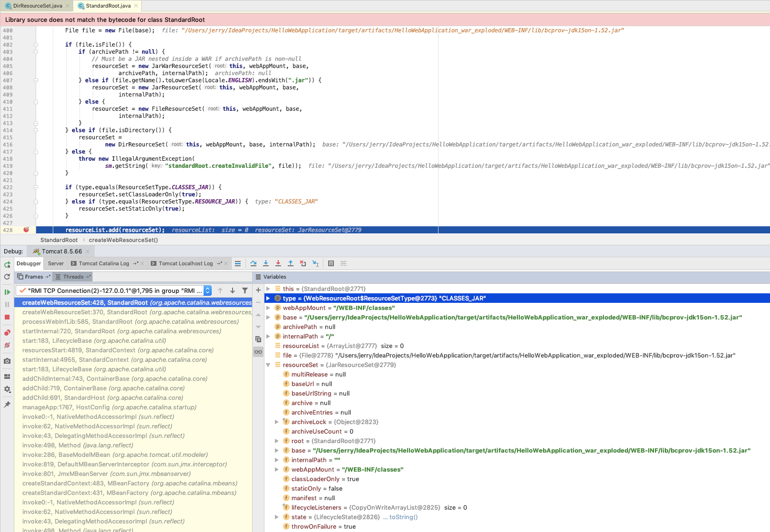The image size is (770, 532).
Task: Move watch up in list
Action: point(258,315)
